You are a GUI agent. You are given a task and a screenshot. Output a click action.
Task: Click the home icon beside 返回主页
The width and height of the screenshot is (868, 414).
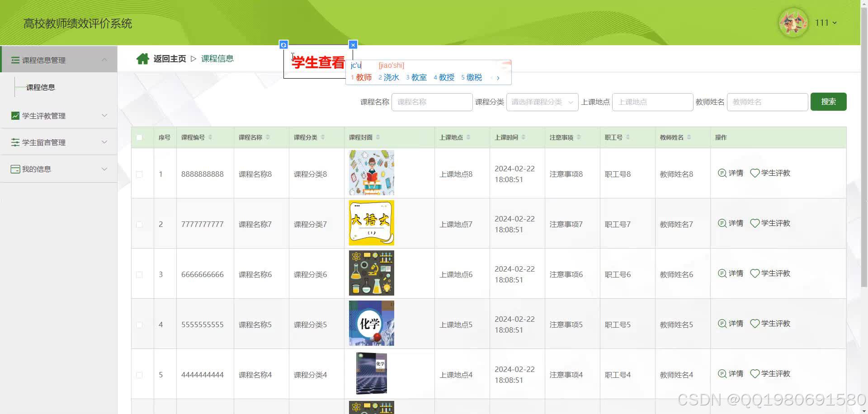point(143,58)
